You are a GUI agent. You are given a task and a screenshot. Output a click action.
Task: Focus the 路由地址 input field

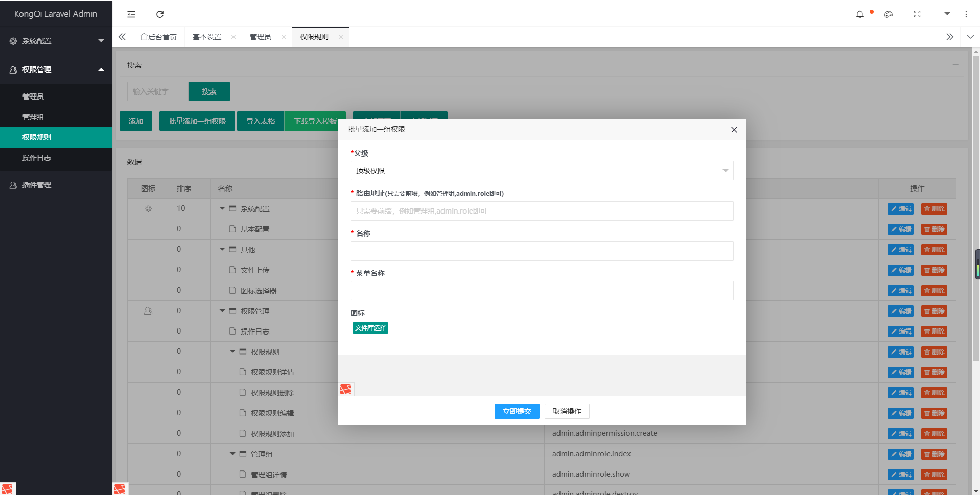(542, 211)
